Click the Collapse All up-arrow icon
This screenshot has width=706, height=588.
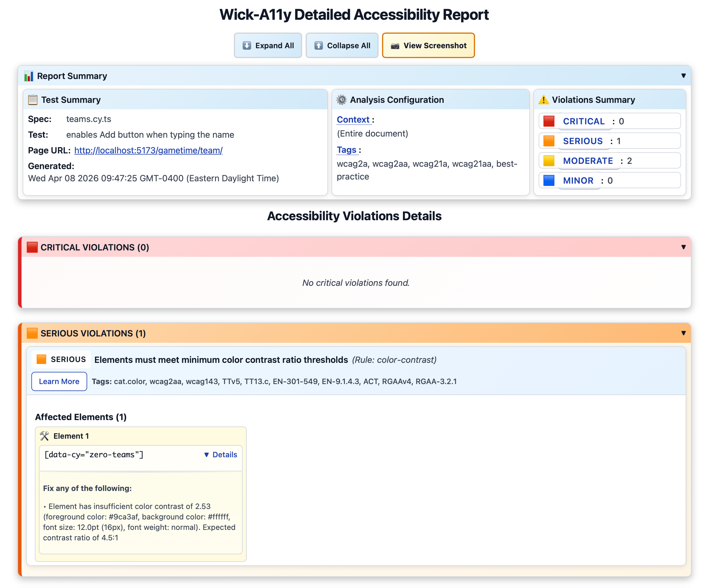pos(318,45)
